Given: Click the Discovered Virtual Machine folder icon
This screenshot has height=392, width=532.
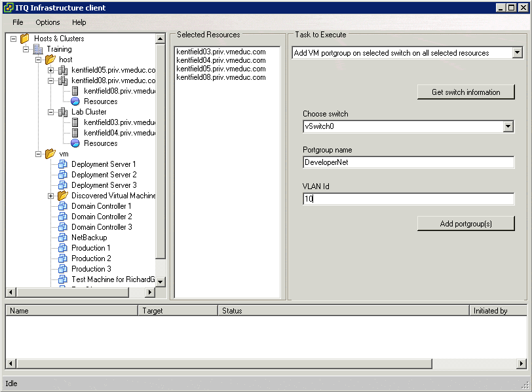Looking at the screenshot, I should tap(63, 196).
